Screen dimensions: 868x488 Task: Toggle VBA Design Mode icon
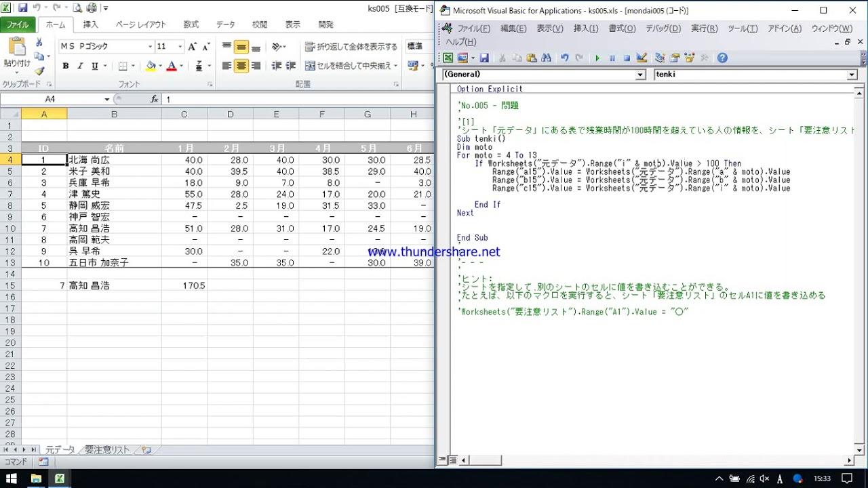click(642, 58)
